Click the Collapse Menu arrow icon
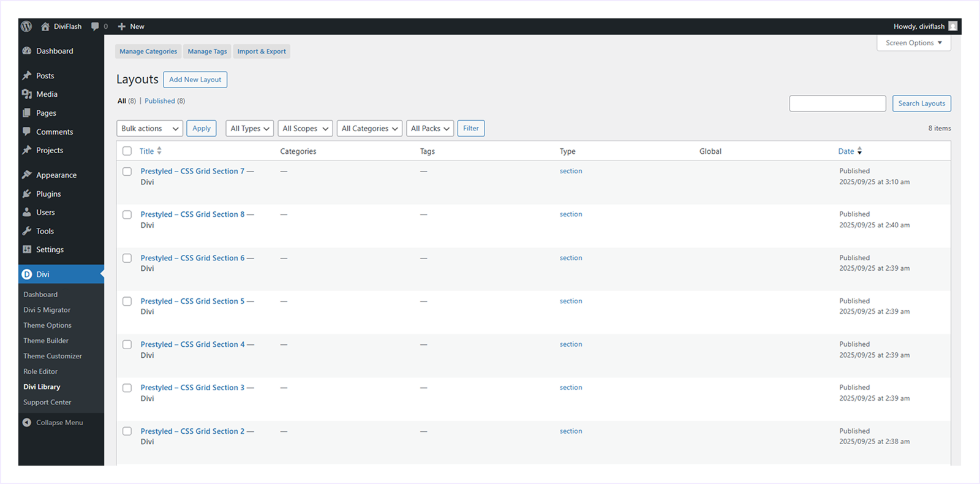This screenshot has height=484, width=980. (27, 423)
